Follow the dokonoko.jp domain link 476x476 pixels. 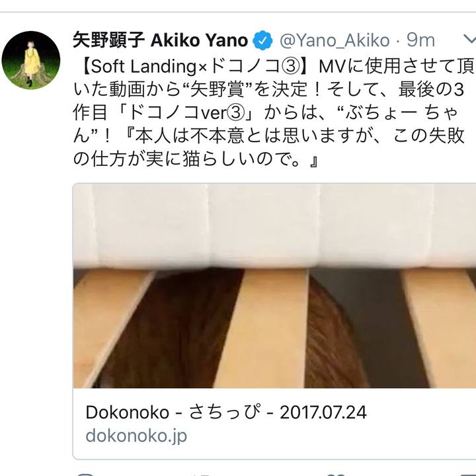[136, 436]
